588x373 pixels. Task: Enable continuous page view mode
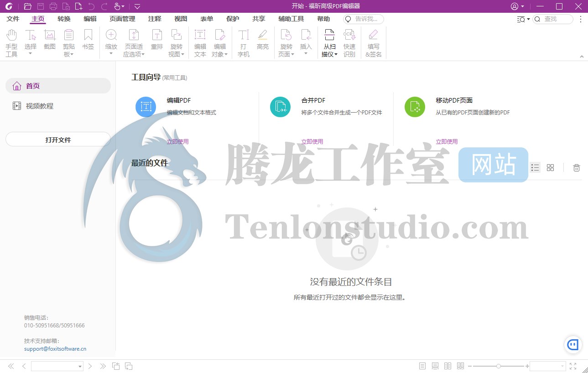pos(435,366)
